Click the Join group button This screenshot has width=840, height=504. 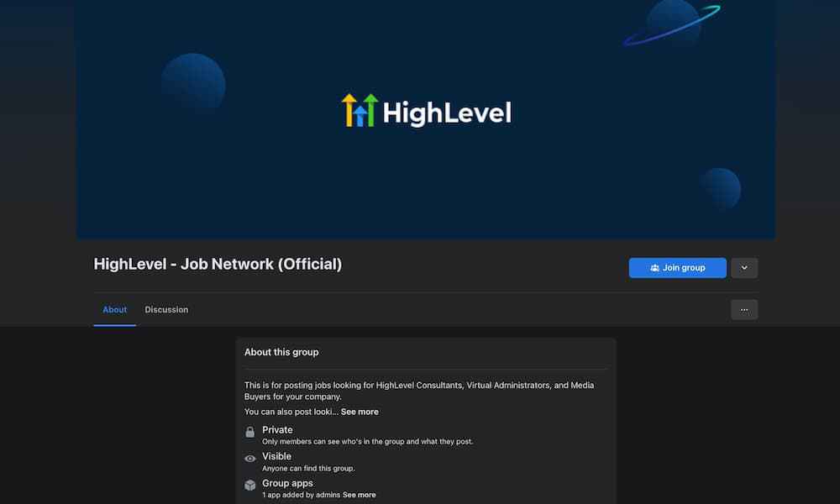(677, 268)
